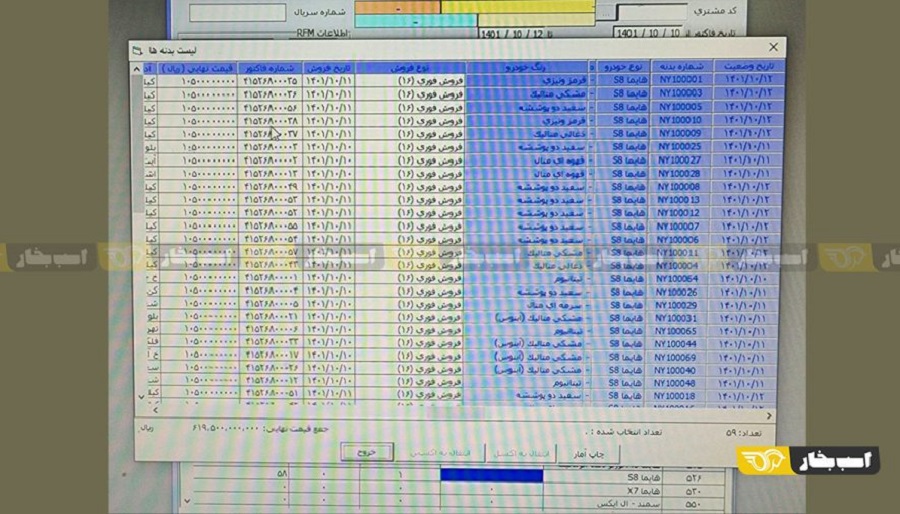Close the body list dialog window

tap(773, 47)
